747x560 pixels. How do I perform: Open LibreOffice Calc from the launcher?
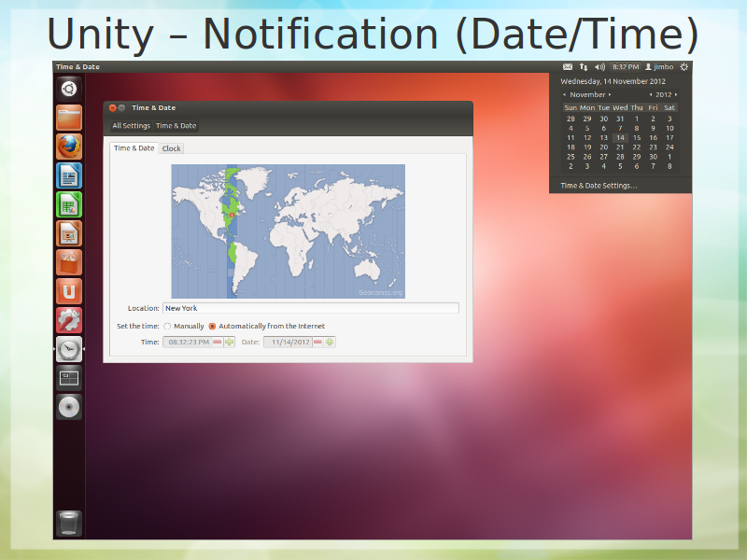click(69, 204)
